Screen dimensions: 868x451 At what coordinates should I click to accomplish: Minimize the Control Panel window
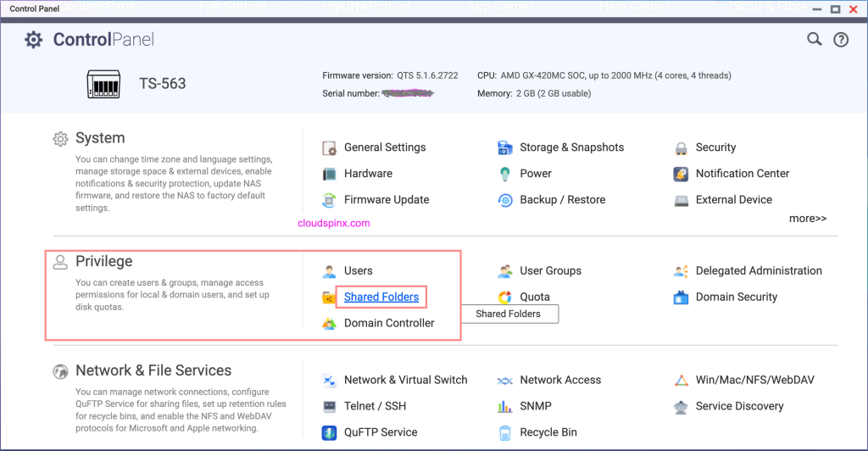tap(817, 9)
